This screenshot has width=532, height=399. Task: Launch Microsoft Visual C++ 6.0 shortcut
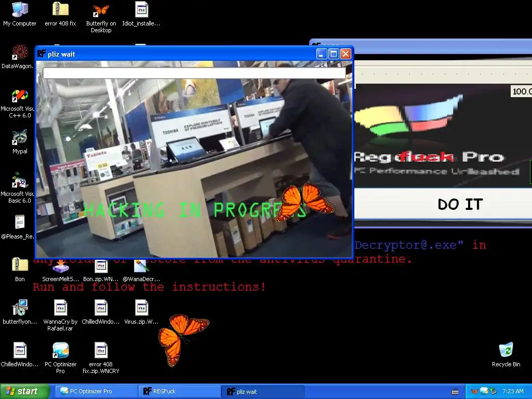click(x=18, y=103)
